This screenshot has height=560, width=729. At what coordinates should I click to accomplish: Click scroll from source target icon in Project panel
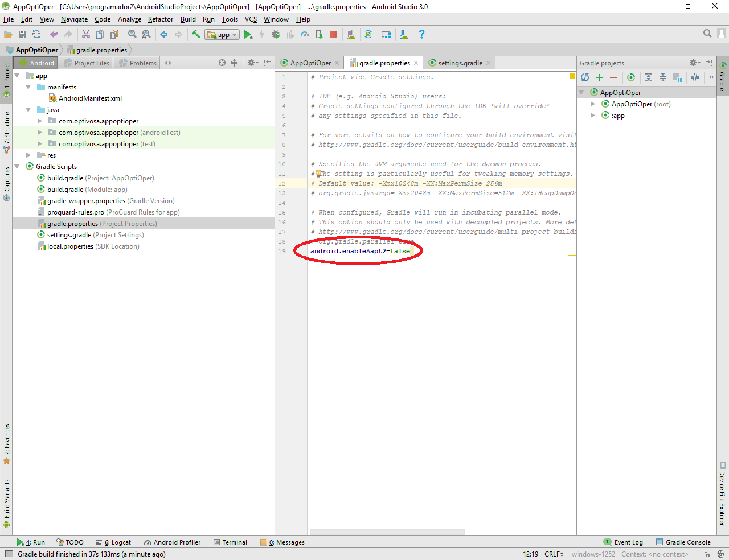222,63
